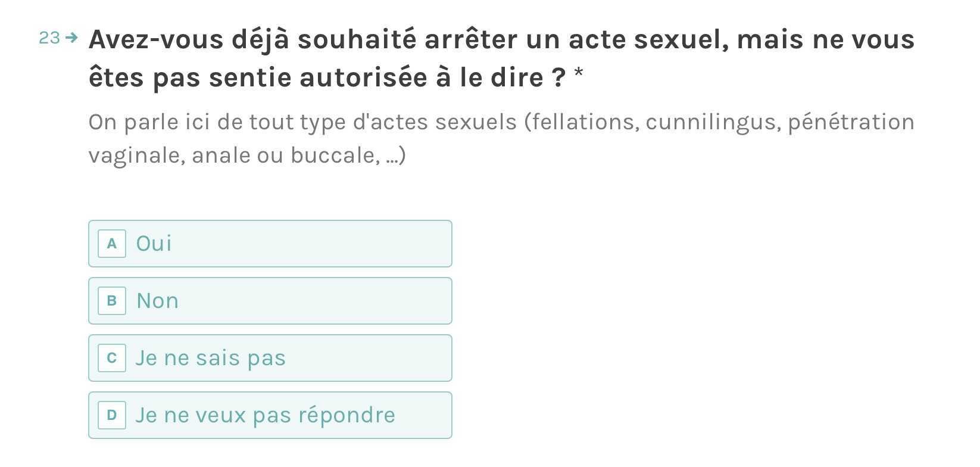Click the arrow icon next to 23

coord(71,38)
